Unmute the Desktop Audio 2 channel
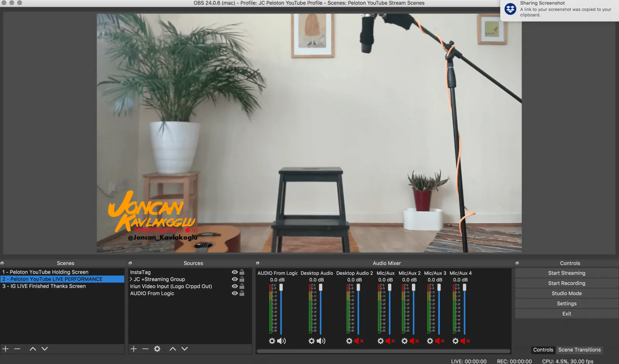 pyautogui.click(x=359, y=341)
